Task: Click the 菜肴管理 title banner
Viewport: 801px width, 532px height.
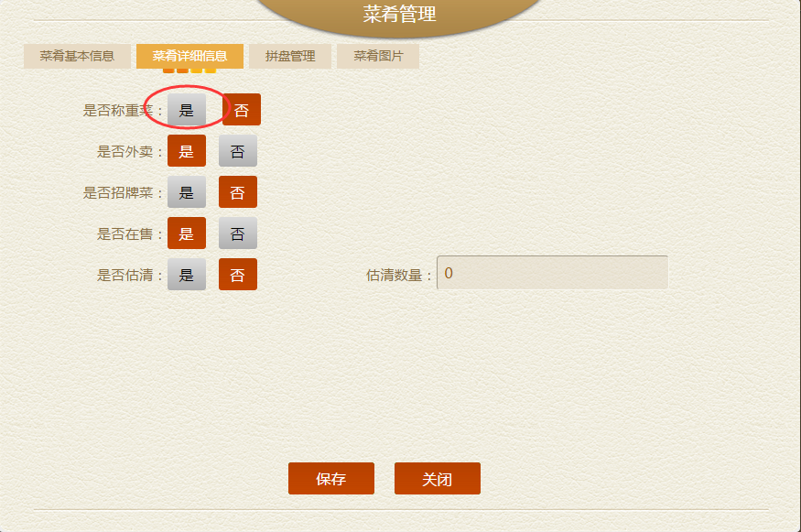Action: [399, 15]
